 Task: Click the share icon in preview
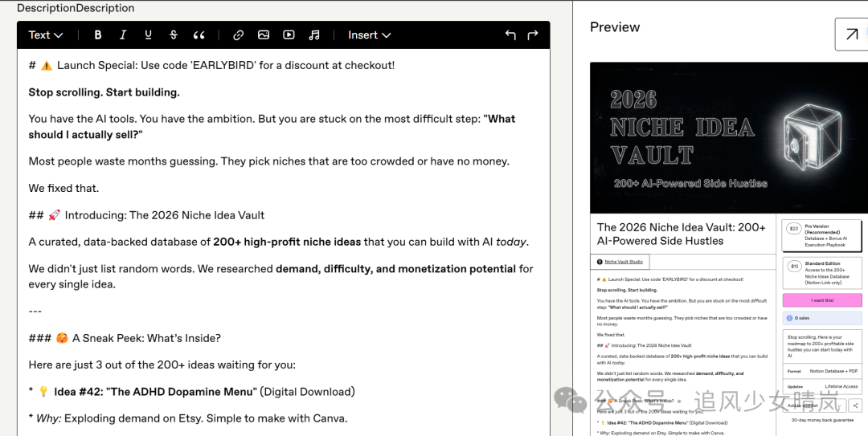point(856,405)
